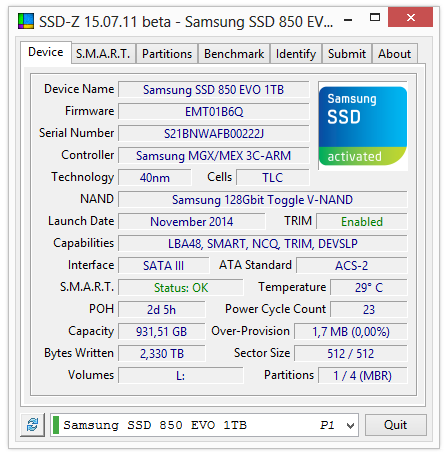445x452 pixels.
Task: Click the refresh icon button at bottom left
Action: click(32, 425)
